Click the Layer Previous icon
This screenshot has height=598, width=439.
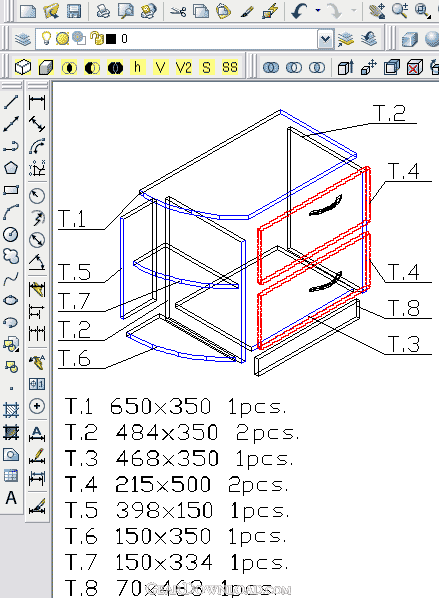369,39
